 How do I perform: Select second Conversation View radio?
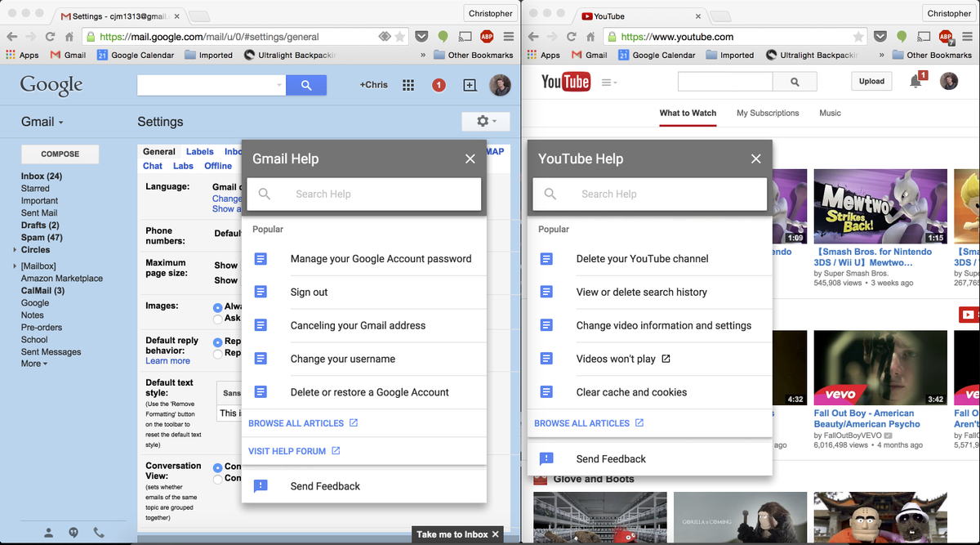pos(217,479)
